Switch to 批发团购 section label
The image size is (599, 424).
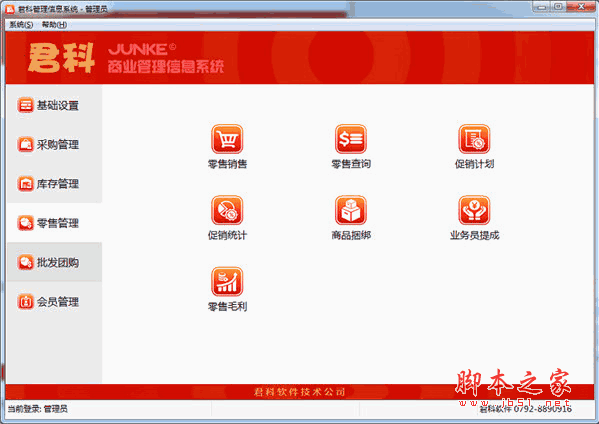(x=58, y=263)
